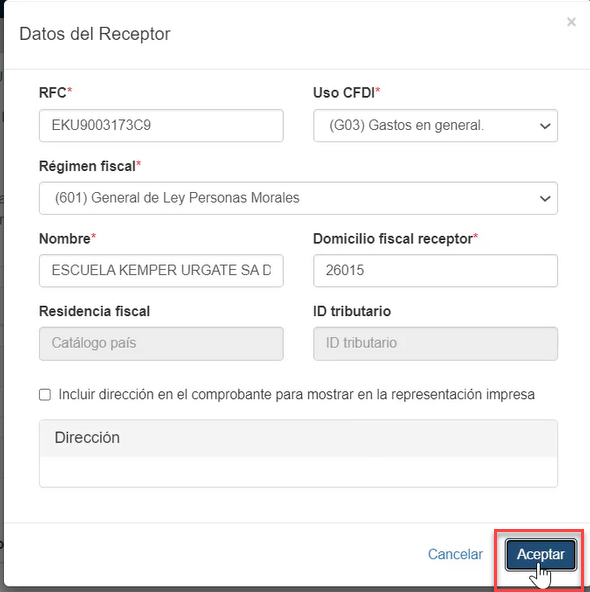Close the Datos del Receptor dialog
Image resolution: width=590 pixels, height=592 pixels.
click(571, 22)
